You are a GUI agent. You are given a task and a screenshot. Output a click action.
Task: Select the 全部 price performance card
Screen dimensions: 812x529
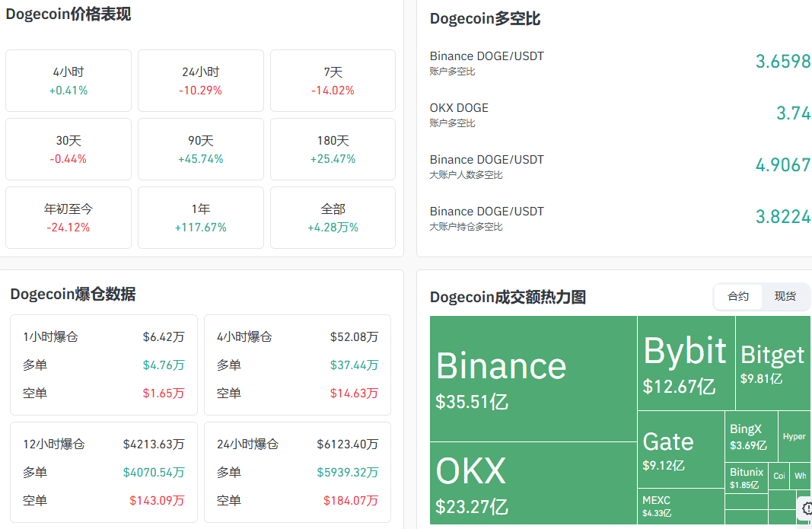pos(333,218)
